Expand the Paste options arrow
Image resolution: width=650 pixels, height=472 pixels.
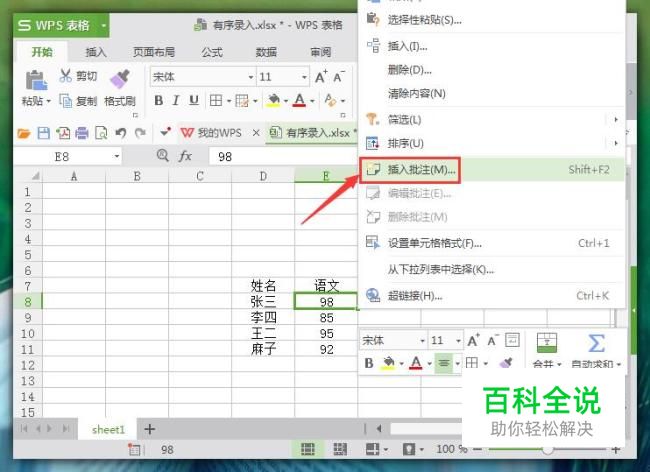(x=49, y=101)
